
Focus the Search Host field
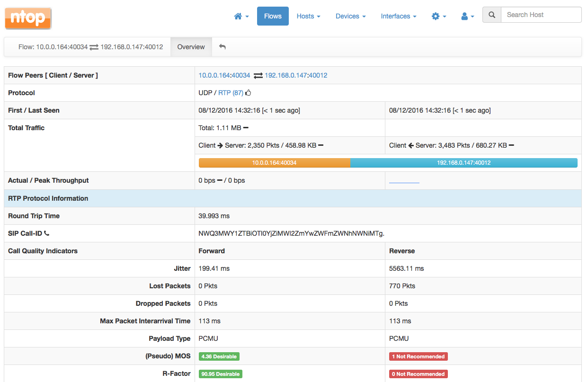pyautogui.click(x=541, y=15)
